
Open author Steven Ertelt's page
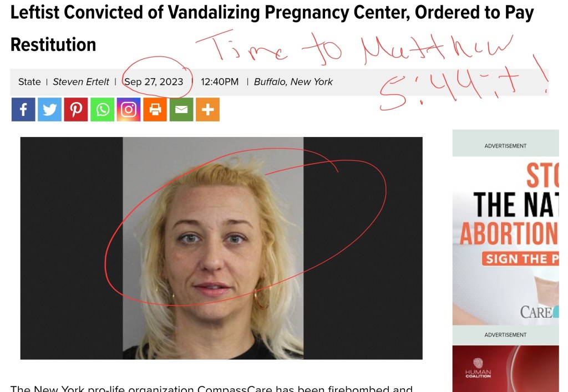point(81,82)
